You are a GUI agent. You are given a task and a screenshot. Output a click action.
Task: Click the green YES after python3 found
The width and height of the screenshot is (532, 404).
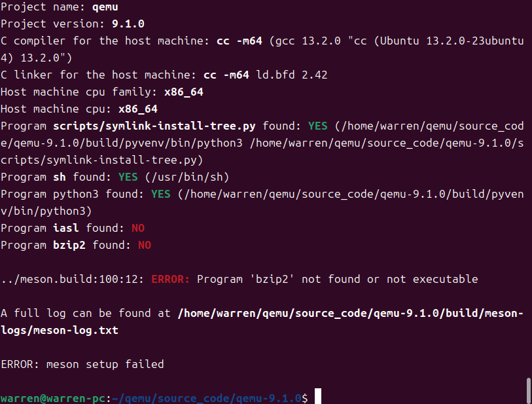coord(161,194)
